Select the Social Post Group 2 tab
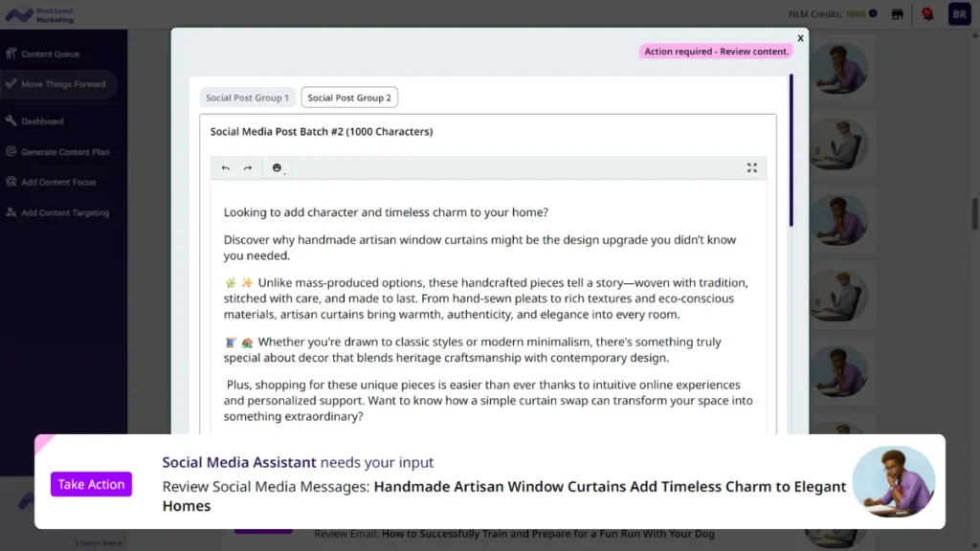The height and width of the screenshot is (551, 980). point(348,98)
